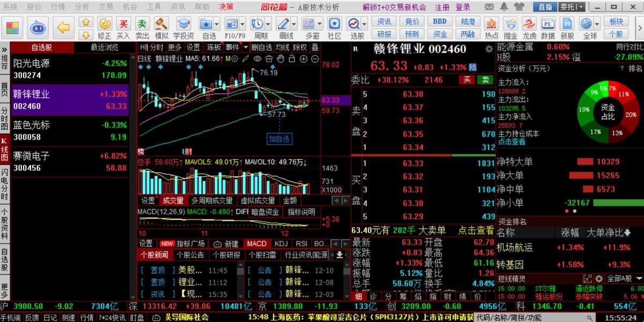Toggle the lock icon on the chart toolbar
This screenshot has height=322, width=644.
292,59
